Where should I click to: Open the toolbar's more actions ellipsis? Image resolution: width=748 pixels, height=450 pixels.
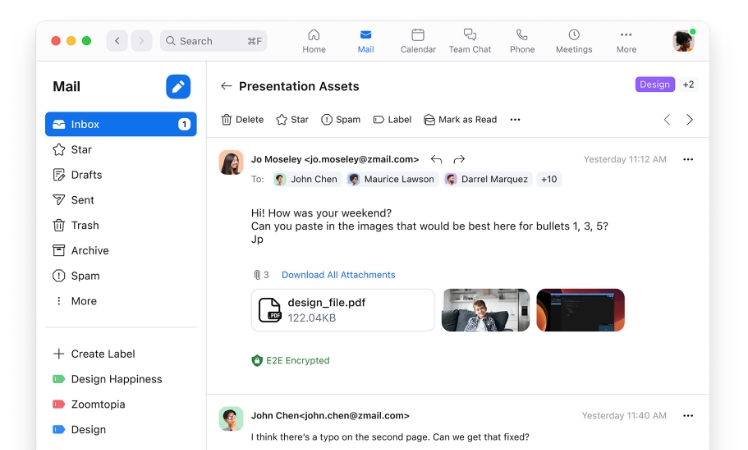[515, 120]
